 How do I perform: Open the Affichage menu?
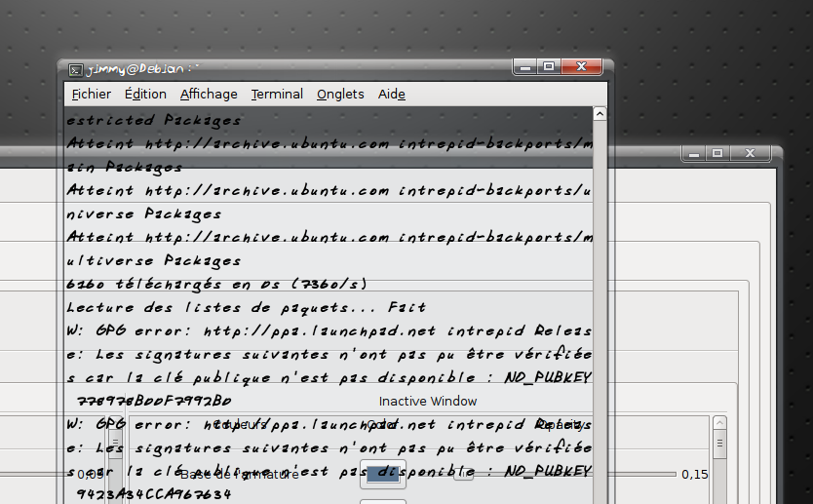[209, 95]
